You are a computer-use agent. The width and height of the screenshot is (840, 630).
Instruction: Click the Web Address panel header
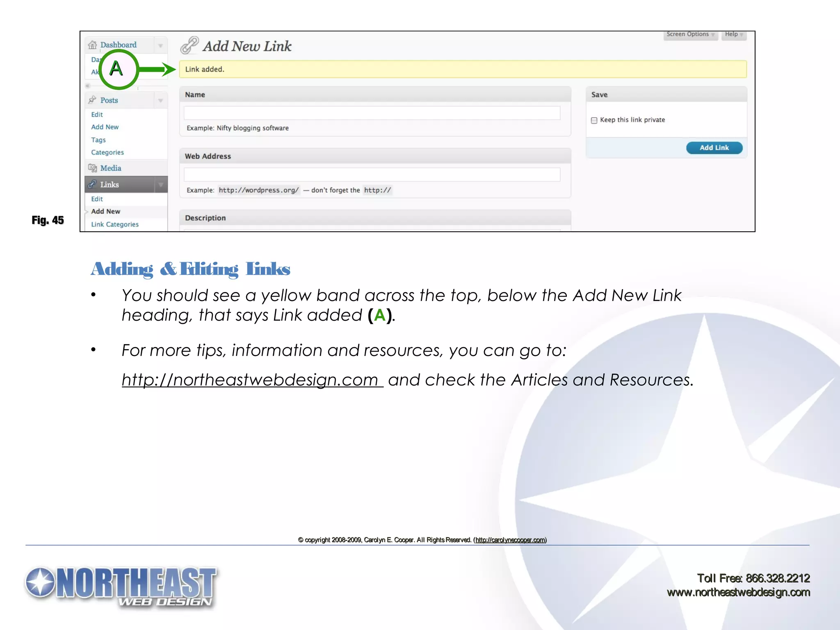pyautogui.click(x=375, y=156)
